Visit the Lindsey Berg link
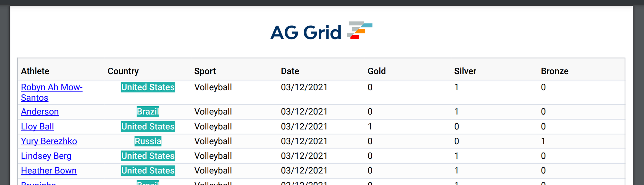The width and height of the screenshot is (644, 185). [x=46, y=156]
